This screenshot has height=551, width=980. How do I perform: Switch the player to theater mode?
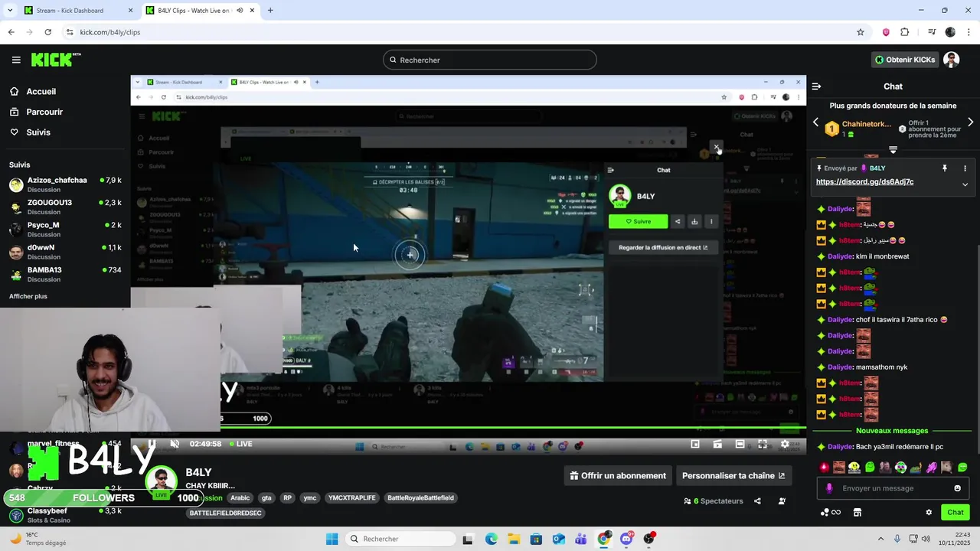click(x=740, y=444)
